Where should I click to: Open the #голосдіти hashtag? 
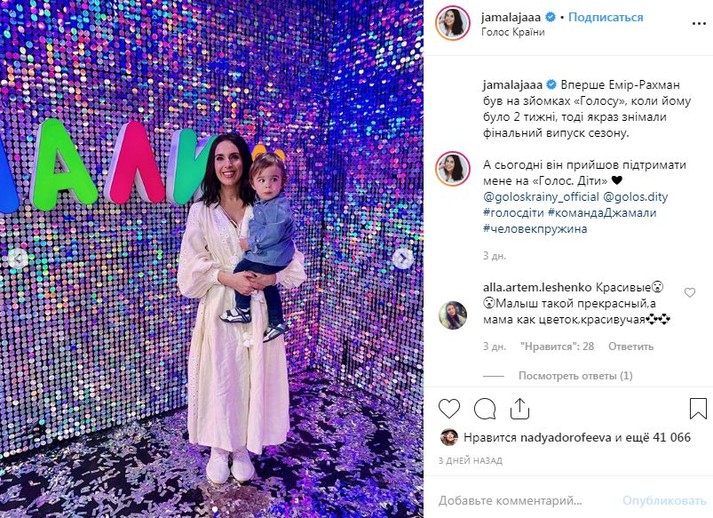[x=512, y=212]
